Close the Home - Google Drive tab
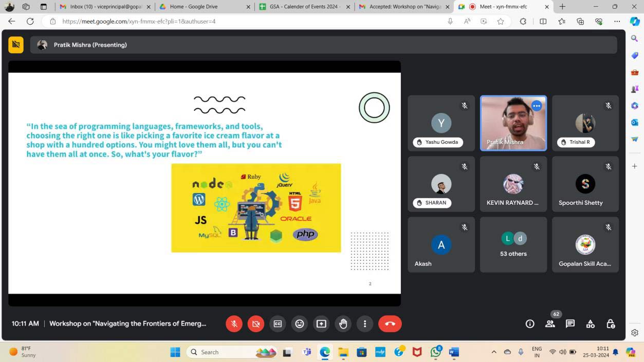This screenshot has height=362, width=644. (x=248, y=7)
